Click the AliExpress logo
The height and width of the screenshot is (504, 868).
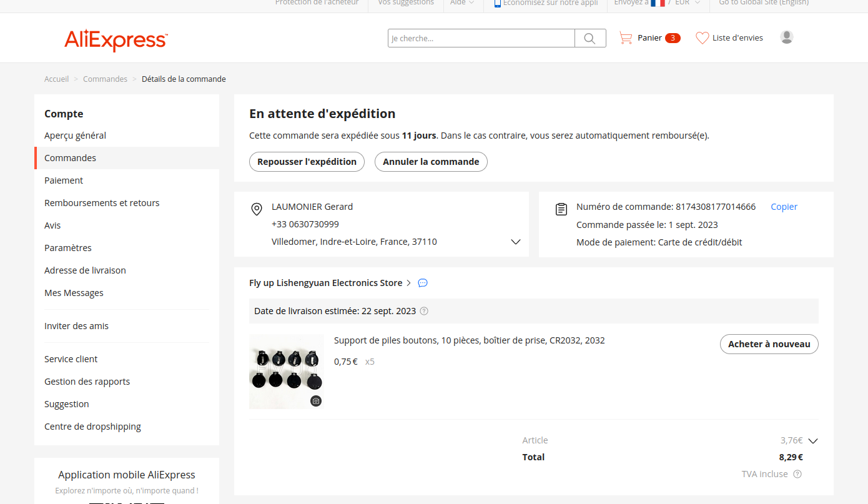[116, 41]
